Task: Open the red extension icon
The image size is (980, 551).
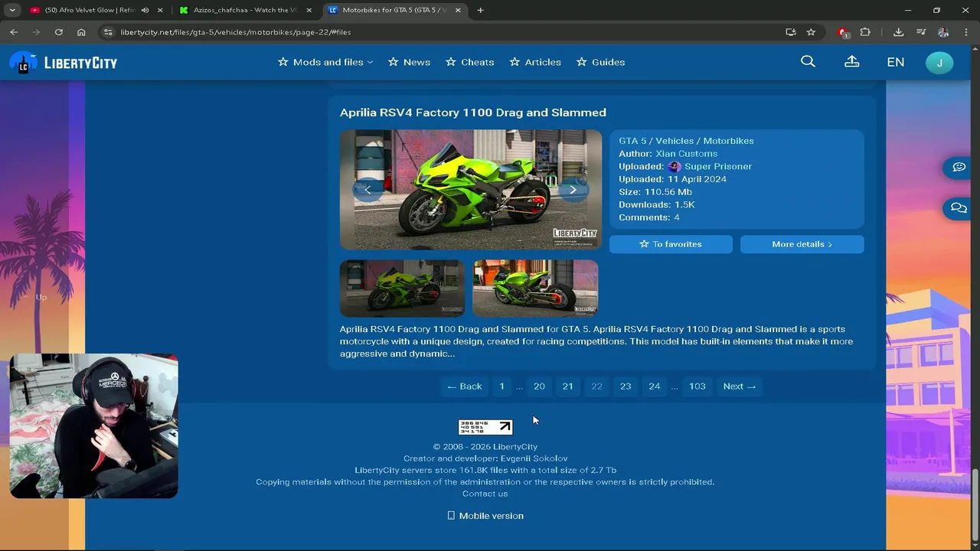Action: point(844,32)
